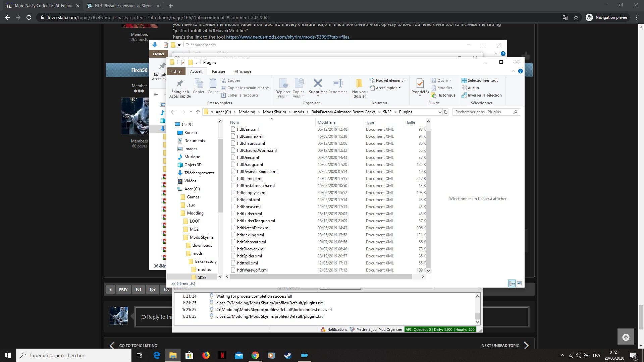644x362 pixels.
Task: Click Mettre à jour Mod Organizer
Action: [x=376, y=329]
